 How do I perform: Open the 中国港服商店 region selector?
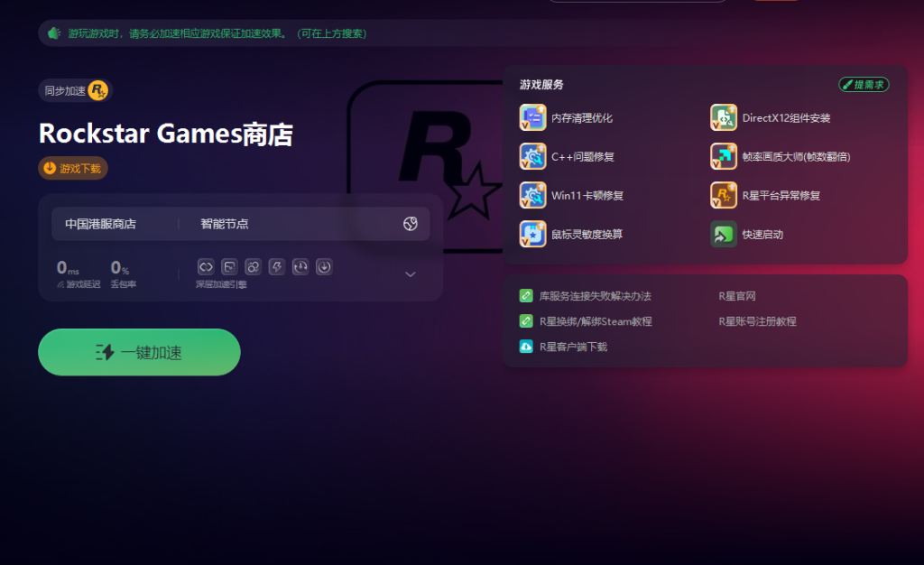pos(101,224)
